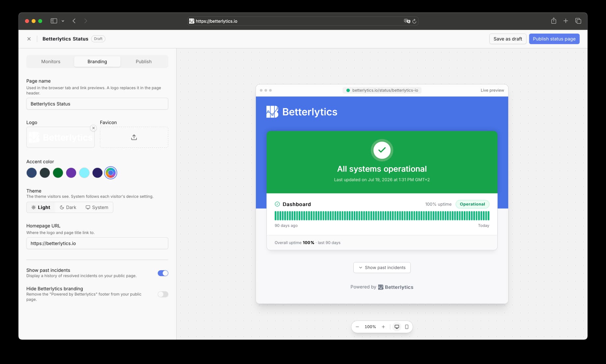Upload a favicon image
606x364 pixels.
coord(134,137)
